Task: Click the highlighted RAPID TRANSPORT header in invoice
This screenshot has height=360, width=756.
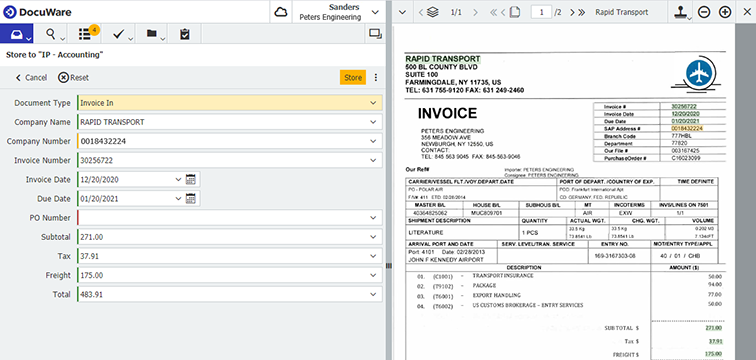Action: click(443, 59)
